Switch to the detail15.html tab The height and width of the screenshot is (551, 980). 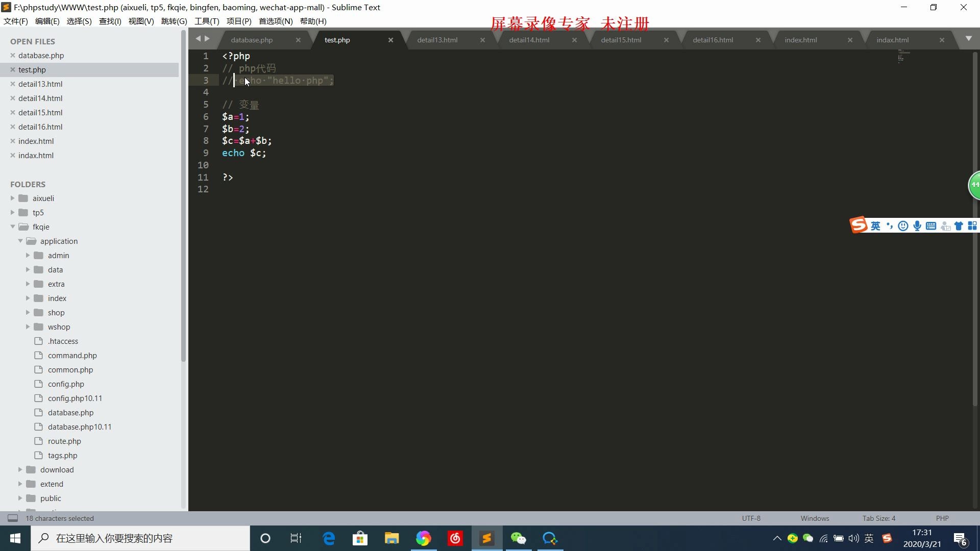[x=621, y=40]
